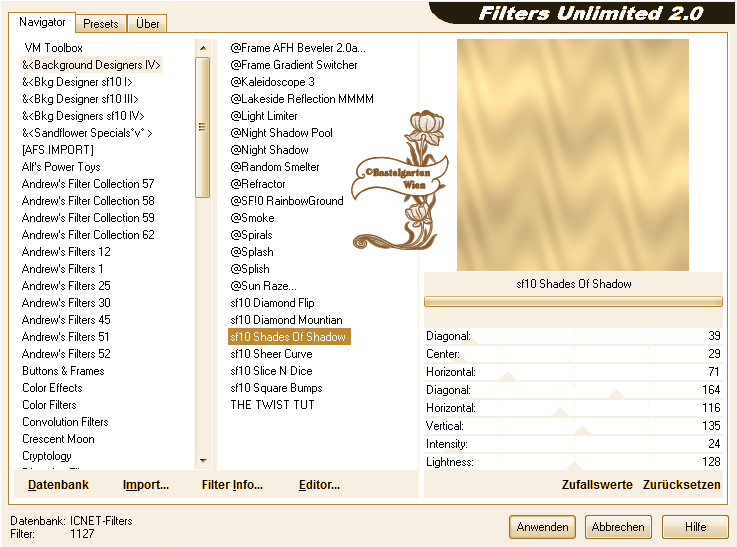The height and width of the screenshot is (547, 737).
Task: Adjust the Horizontal slider with value 71
Action: coord(573,372)
